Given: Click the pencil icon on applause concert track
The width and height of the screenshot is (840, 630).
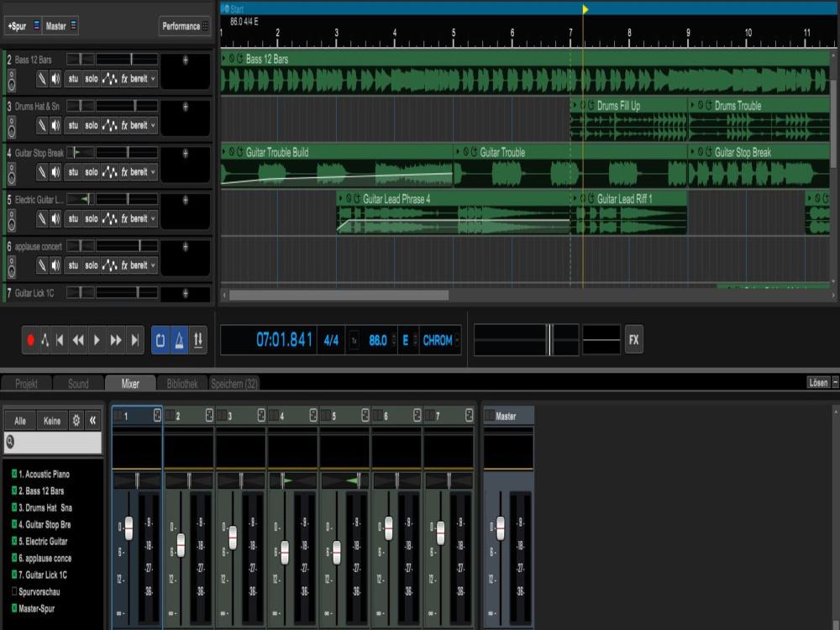Looking at the screenshot, I should 42,265.
